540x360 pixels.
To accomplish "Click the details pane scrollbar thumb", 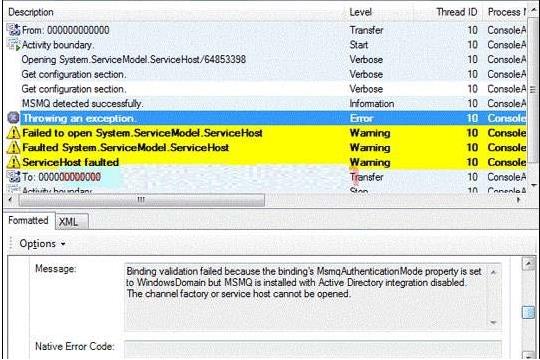I will (528, 312).
